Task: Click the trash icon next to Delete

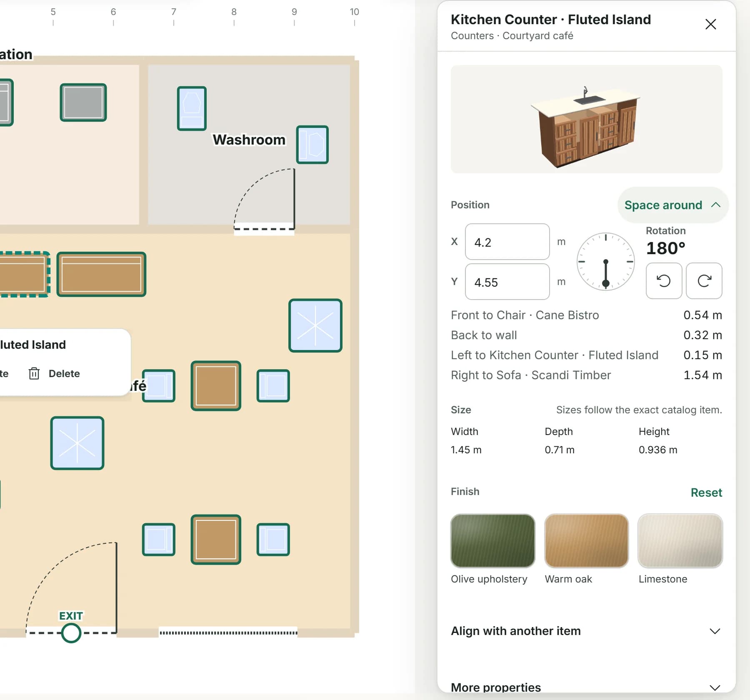Action: [34, 373]
